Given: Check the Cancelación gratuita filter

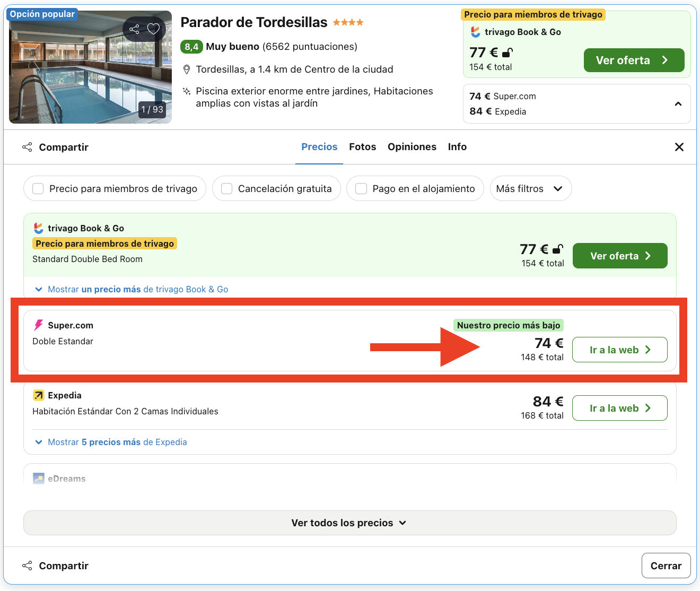Looking at the screenshot, I should pos(226,188).
